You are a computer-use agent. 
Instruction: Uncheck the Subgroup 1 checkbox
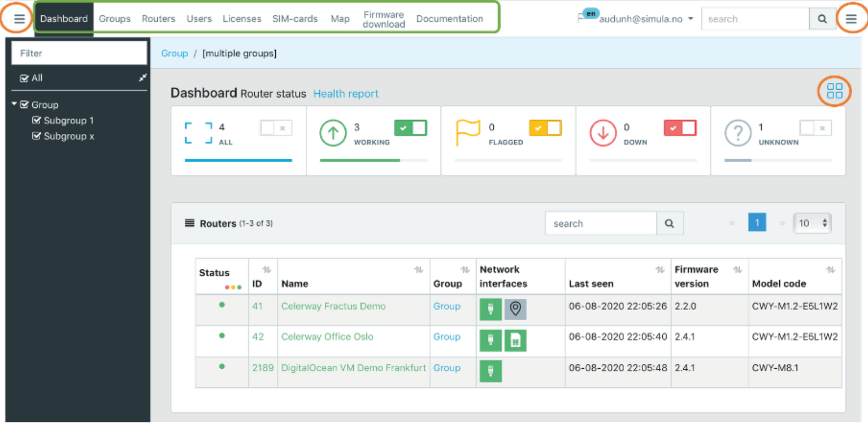pos(37,120)
